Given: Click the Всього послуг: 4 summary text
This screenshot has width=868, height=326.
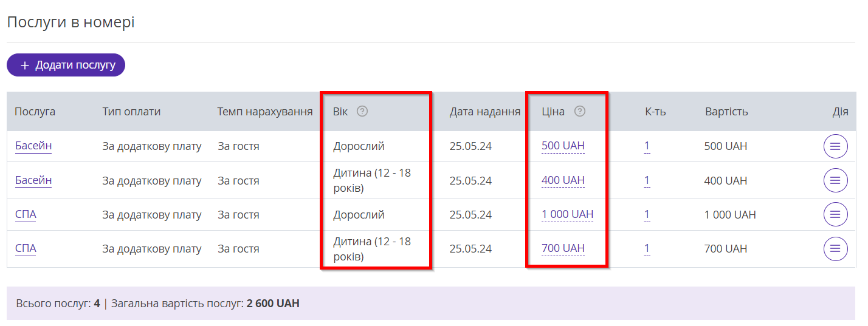Looking at the screenshot, I should point(58,303).
